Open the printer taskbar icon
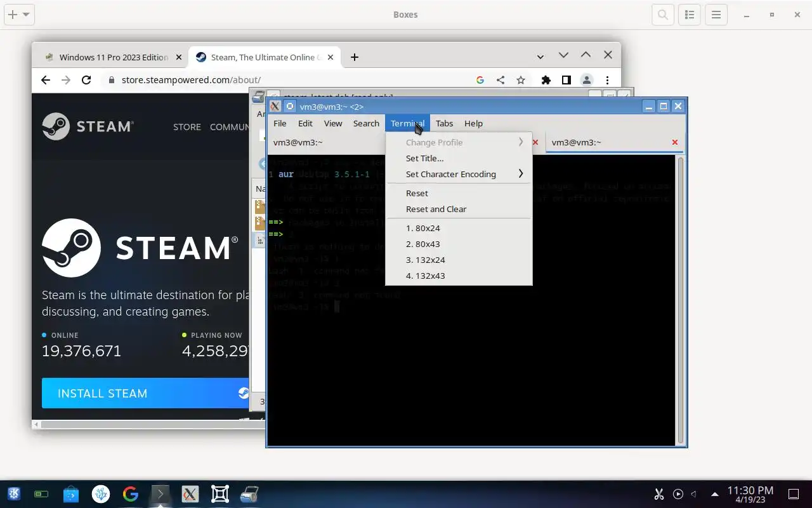This screenshot has height=508, width=812. click(249, 494)
